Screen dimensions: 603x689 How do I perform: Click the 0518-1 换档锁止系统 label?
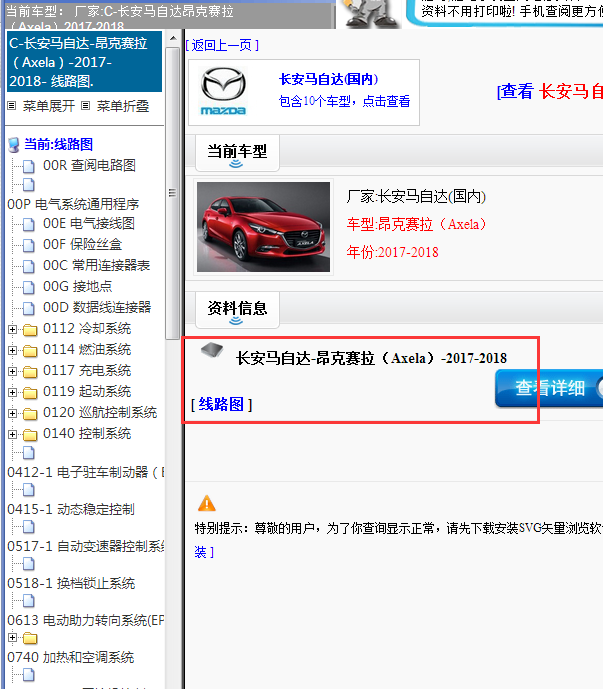(x=71, y=584)
